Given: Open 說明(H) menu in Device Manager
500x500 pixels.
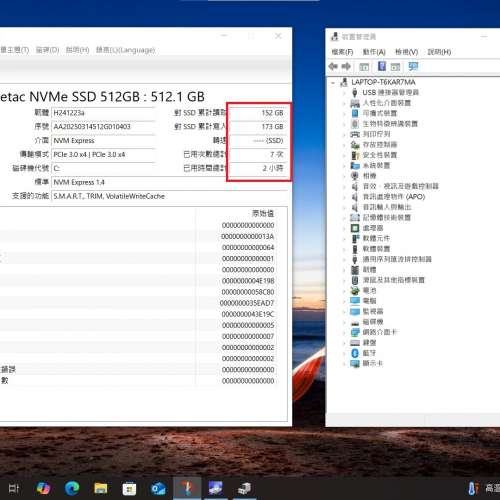Looking at the screenshot, I should tap(439, 52).
